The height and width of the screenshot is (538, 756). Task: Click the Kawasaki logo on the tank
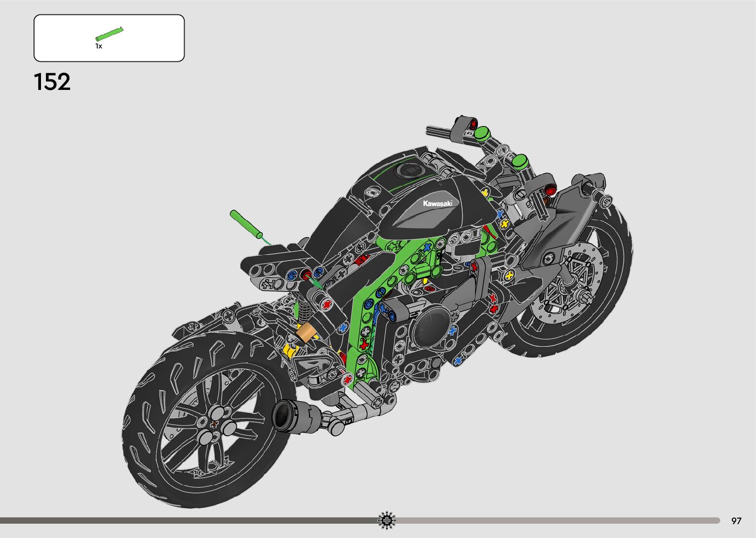pos(437,204)
